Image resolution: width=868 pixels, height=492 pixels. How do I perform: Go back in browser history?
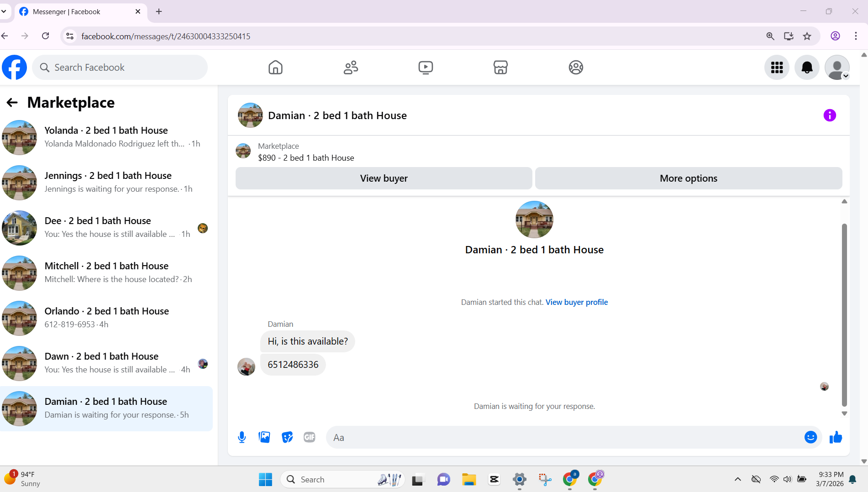click(x=5, y=36)
